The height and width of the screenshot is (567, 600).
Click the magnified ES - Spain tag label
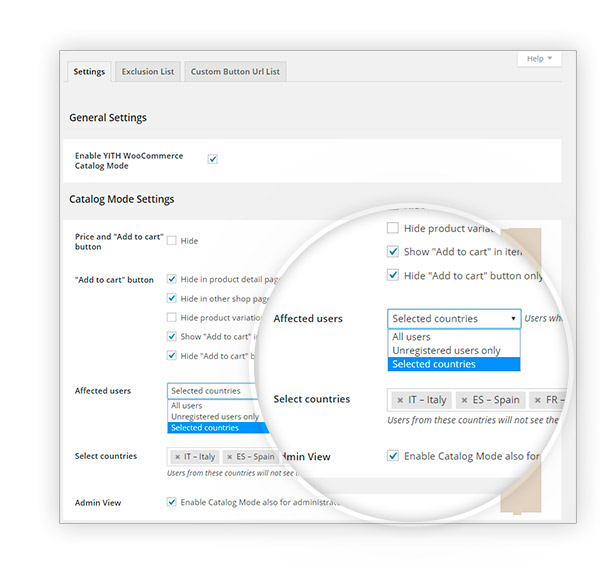pyautogui.click(x=496, y=400)
